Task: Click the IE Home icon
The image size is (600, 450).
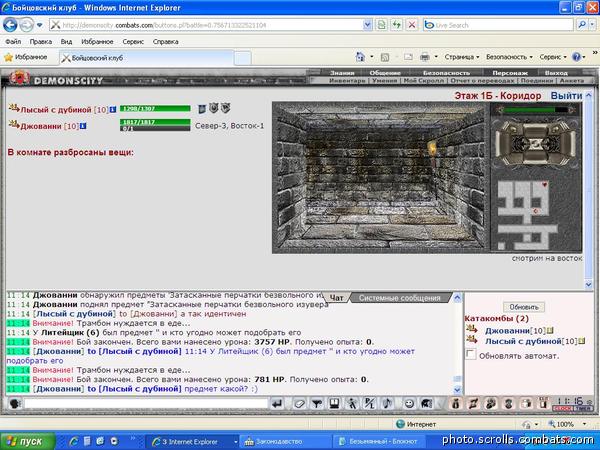Action: (x=360, y=57)
